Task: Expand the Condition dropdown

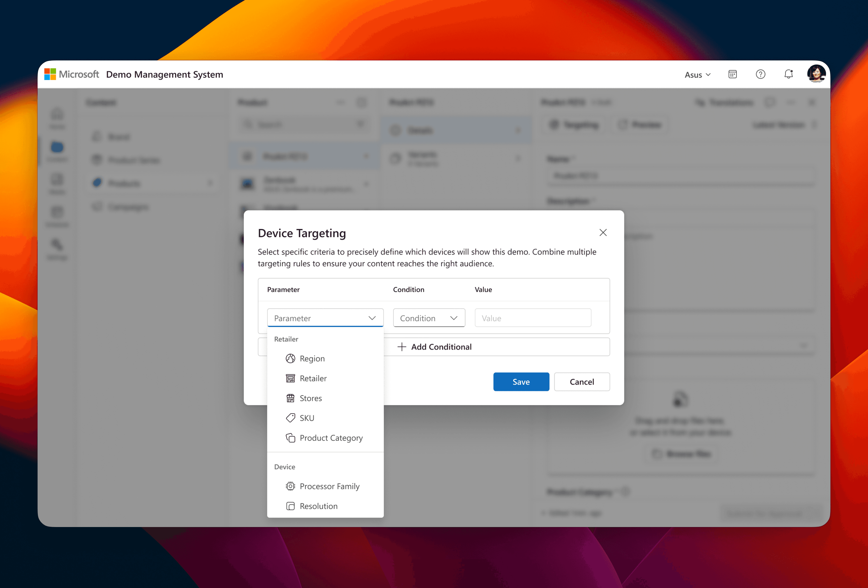Action: (429, 318)
